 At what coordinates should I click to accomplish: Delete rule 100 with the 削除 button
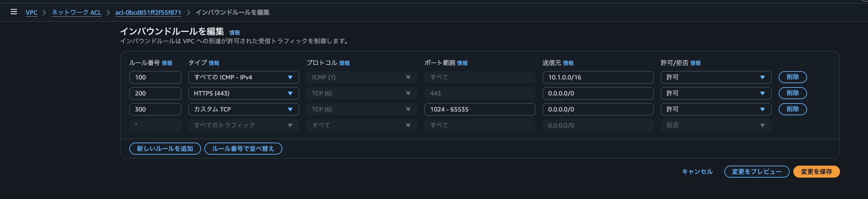[792, 77]
